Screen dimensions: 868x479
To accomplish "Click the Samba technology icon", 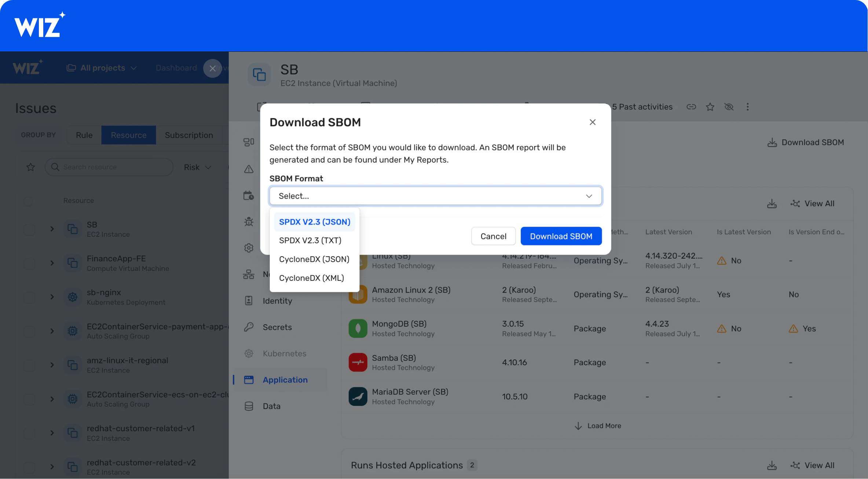I will click(x=358, y=362).
